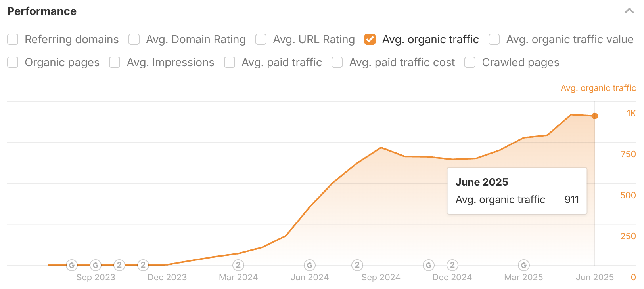Tick the Avg. URL Rating checkbox
Viewport: 644px width, 289px height.
tap(261, 40)
